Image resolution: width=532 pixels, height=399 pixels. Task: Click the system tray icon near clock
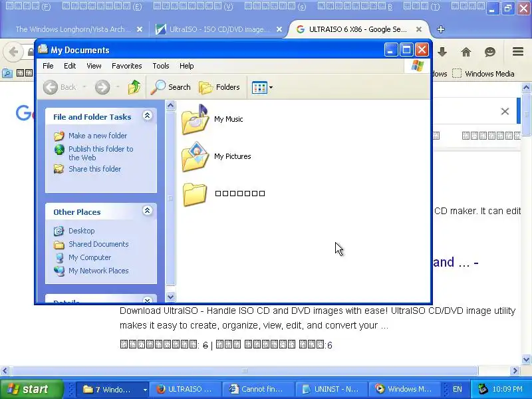pyautogui.click(x=483, y=389)
